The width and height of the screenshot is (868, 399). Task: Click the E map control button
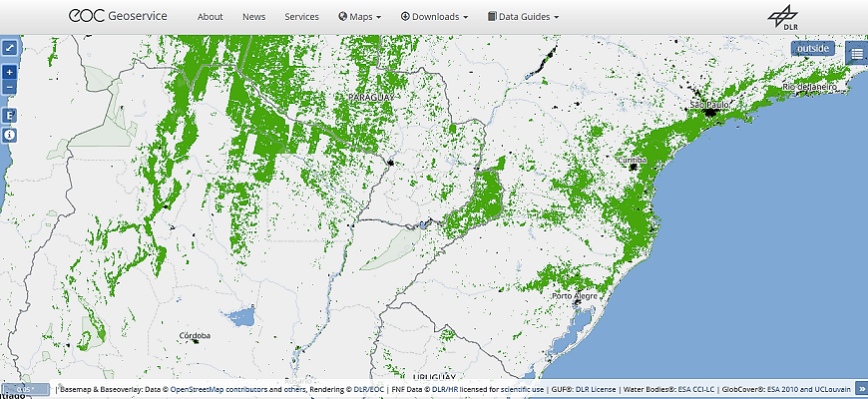tap(9, 116)
